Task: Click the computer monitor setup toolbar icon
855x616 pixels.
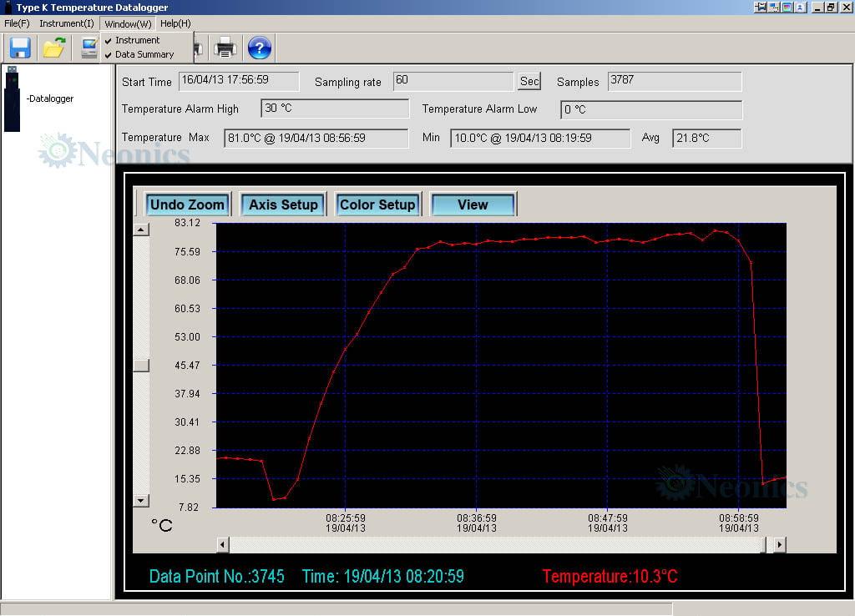Action: pos(89,48)
